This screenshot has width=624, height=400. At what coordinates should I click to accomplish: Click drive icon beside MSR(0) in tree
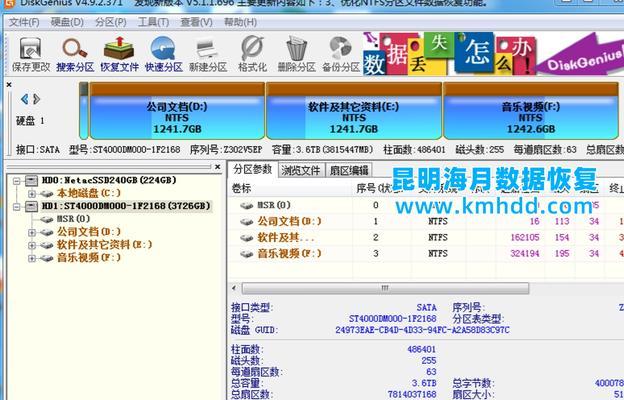point(47,219)
